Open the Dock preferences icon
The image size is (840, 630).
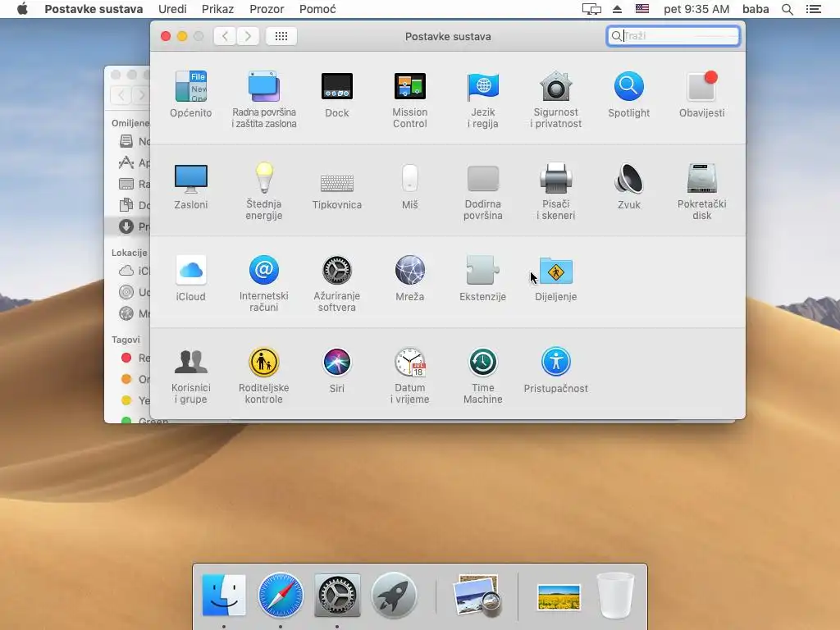click(x=337, y=94)
